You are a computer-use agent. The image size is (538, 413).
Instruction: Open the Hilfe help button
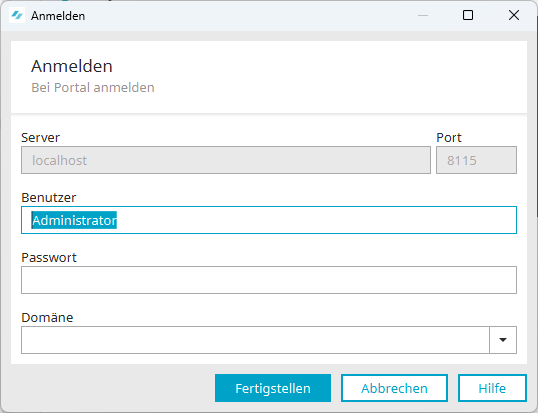[492, 388]
